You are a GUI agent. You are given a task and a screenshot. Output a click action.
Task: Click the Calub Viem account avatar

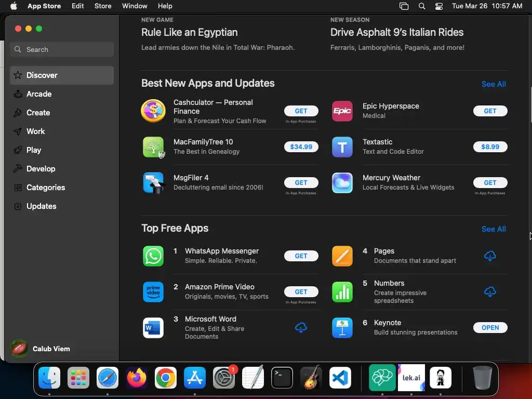pos(19,349)
